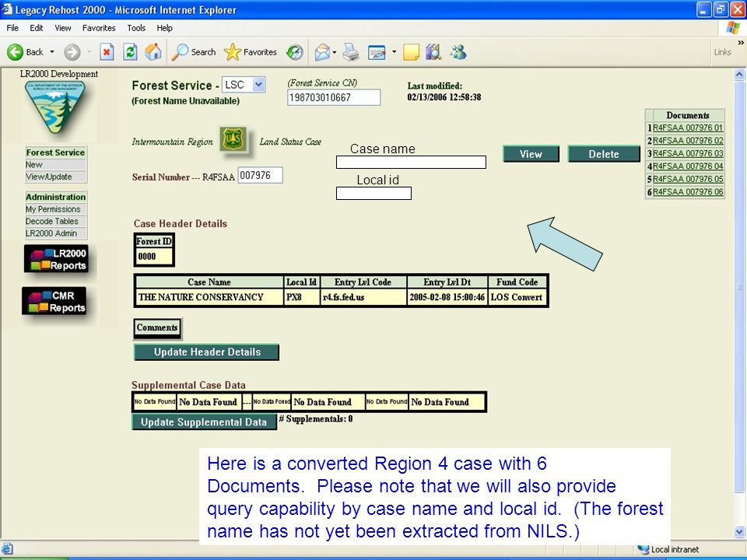Click the Case name input box
Screen dimensions: 747x560
(x=411, y=163)
